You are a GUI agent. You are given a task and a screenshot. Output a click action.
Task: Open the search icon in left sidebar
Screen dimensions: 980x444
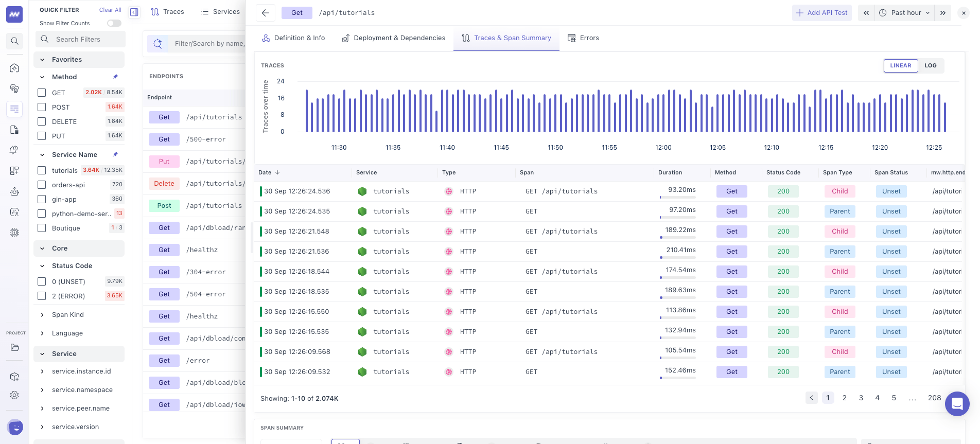(14, 41)
